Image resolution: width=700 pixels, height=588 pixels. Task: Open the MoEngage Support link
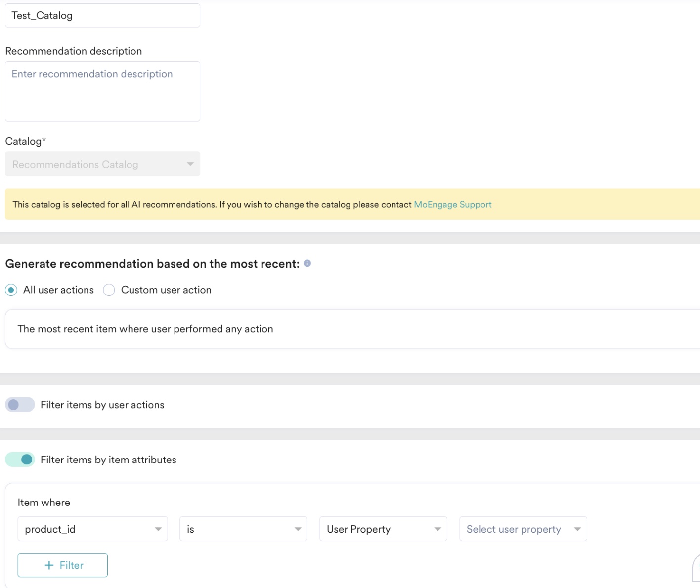[453, 205]
